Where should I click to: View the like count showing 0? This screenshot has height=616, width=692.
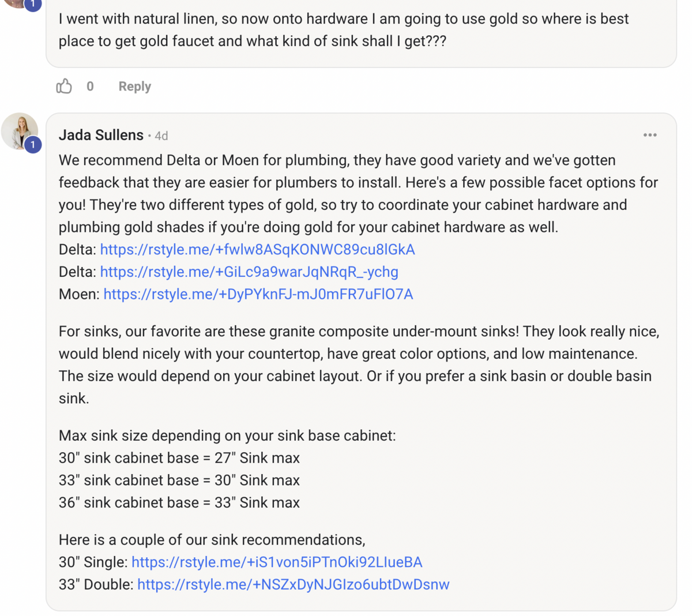[x=90, y=87]
